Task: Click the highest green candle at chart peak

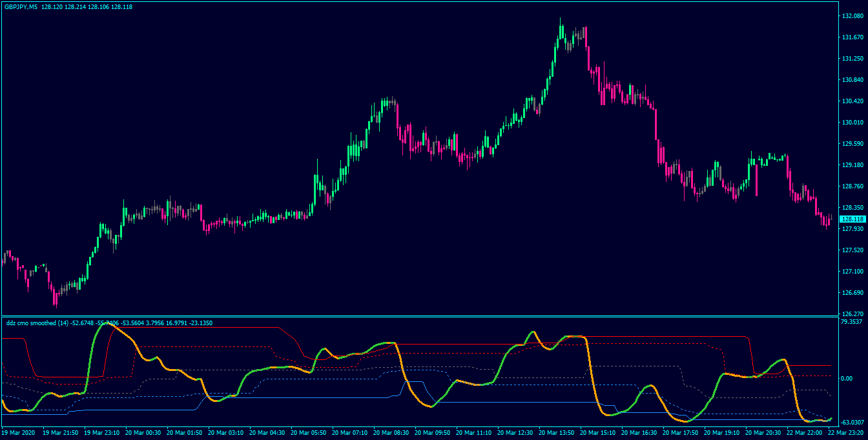Action: pos(561,32)
